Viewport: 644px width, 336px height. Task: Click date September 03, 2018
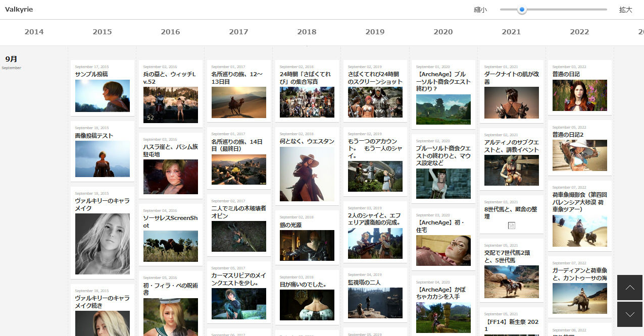(296, 277)
